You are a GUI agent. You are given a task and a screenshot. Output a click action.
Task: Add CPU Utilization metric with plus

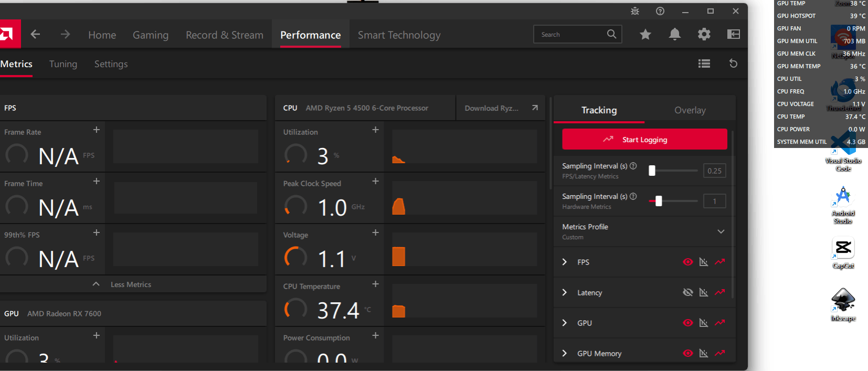click(x=376, y=130)
